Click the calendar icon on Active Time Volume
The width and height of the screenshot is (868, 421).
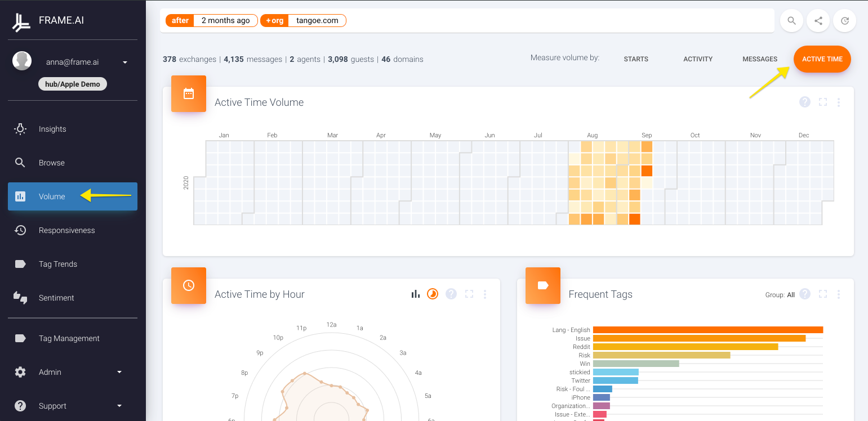click(189, 93)
